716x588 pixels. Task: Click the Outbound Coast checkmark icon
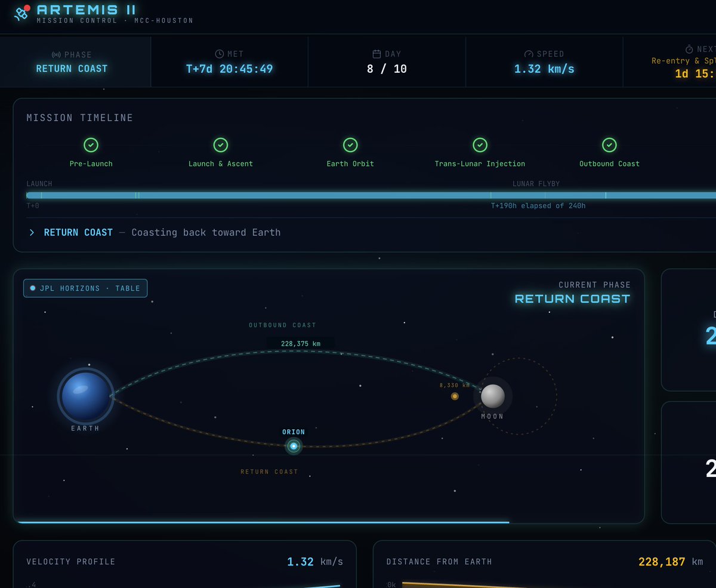[x=609, y=145]
